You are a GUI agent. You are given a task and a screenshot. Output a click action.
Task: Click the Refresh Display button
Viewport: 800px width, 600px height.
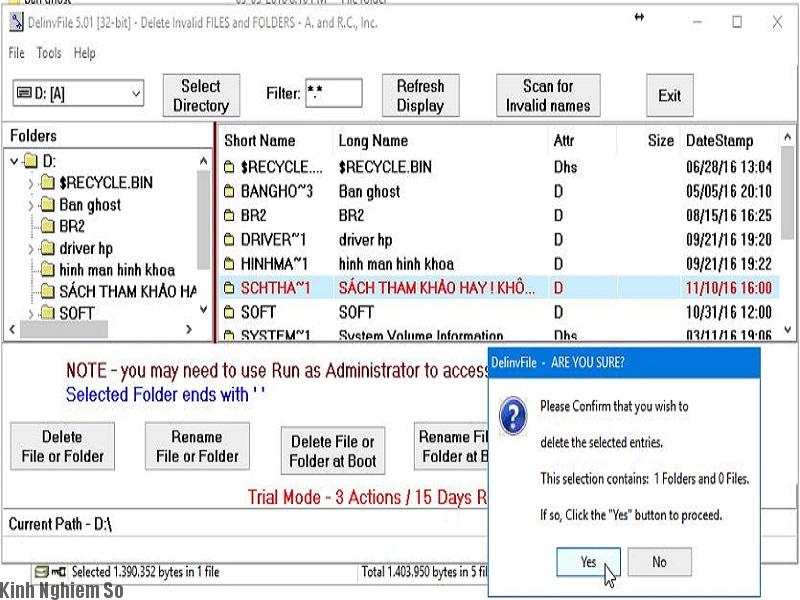point(420,95)
